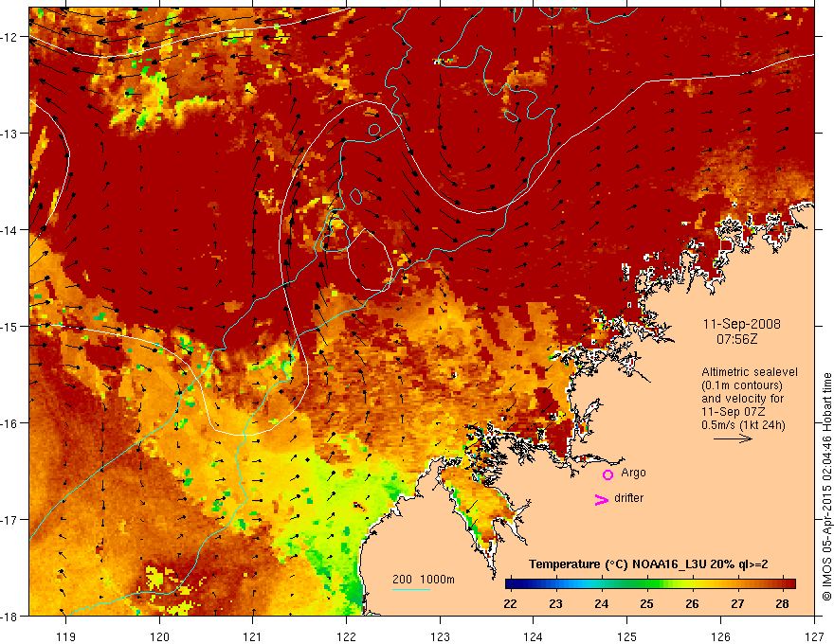Click the time text "07:56Z"
The height and width of the screenshot is (644, 834).
(736, 338)
